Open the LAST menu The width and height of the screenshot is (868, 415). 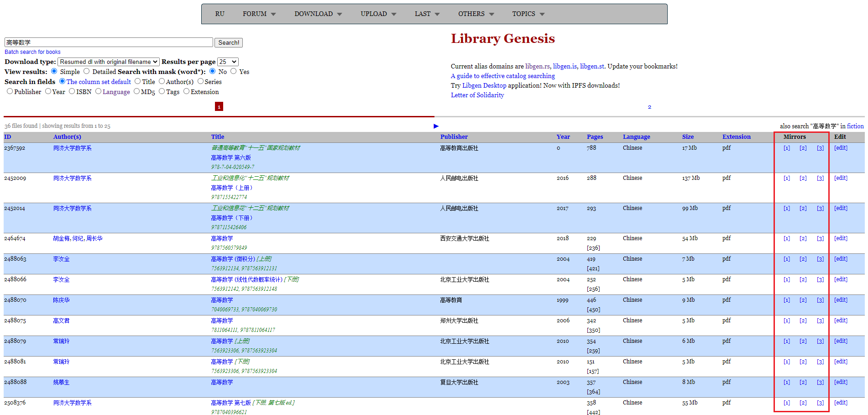(x=427, y=14)
